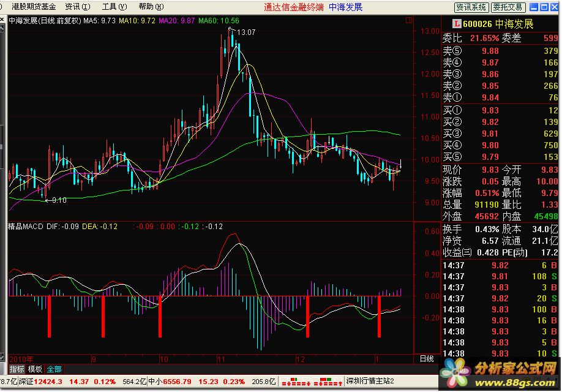Click the DEA: -0.12 label
Viewport: 562px width, 392px height.
click(100, 227)
